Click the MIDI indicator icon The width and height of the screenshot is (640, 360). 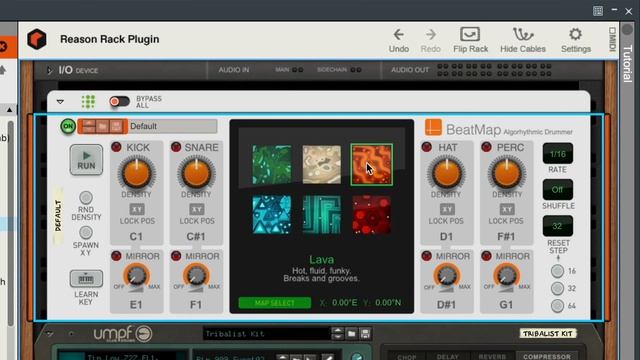tap(612, 39)
